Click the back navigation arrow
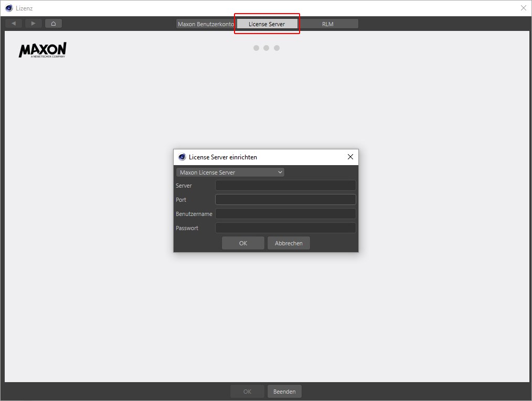 (14, 24)
